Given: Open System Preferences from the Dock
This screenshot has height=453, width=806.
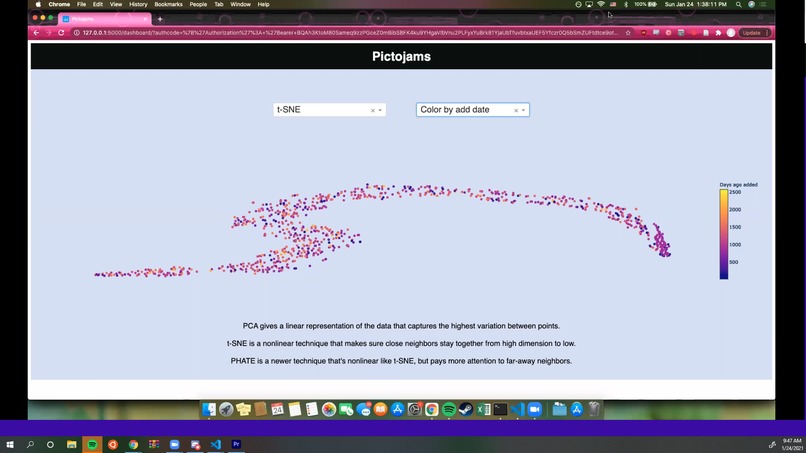Looking at the screenshot, I should pos(414,409).
